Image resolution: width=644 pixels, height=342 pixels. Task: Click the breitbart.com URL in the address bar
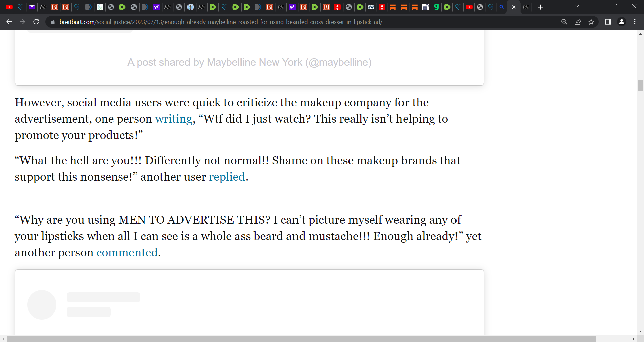coord(221,22)
